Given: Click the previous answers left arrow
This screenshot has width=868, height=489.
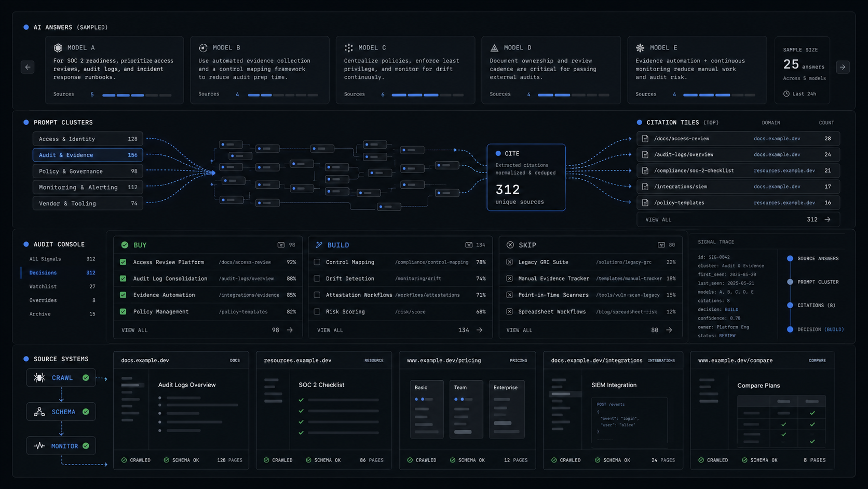Looking at the screenshot, I should pos(28,67).
